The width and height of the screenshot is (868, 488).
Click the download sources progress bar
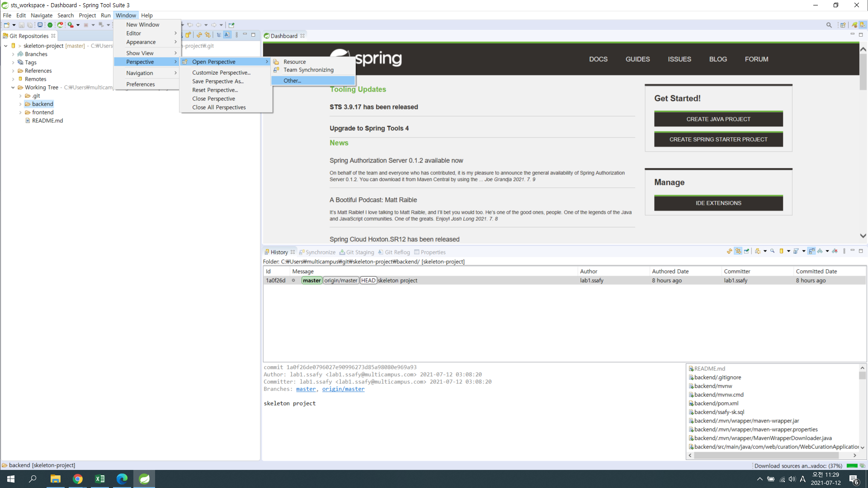[x=852, y=466]
